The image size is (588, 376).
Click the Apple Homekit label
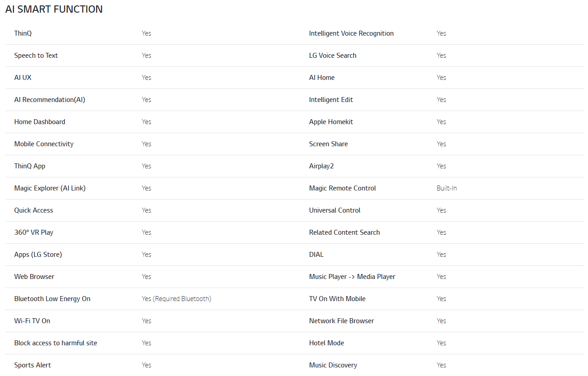coord(331,122)
